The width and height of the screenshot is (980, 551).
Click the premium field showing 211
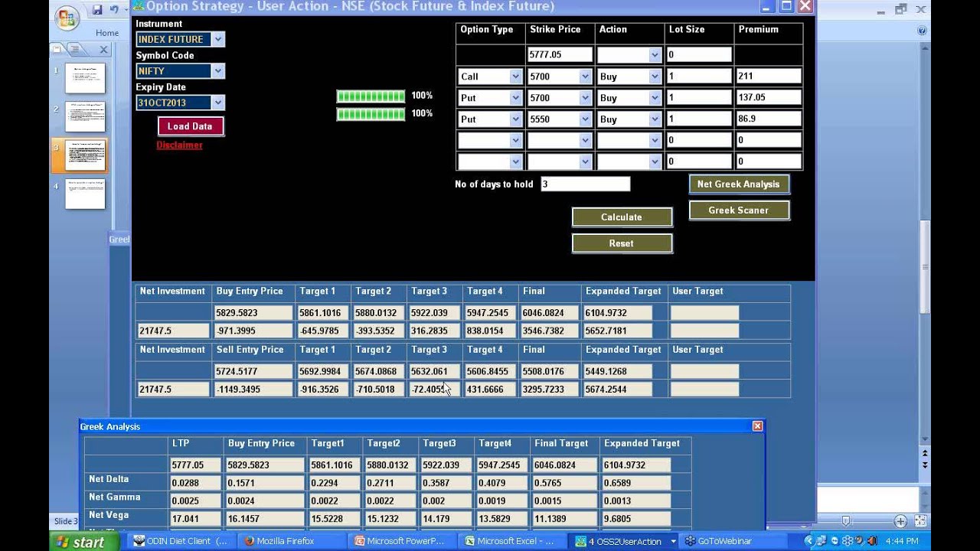[769, 77]
